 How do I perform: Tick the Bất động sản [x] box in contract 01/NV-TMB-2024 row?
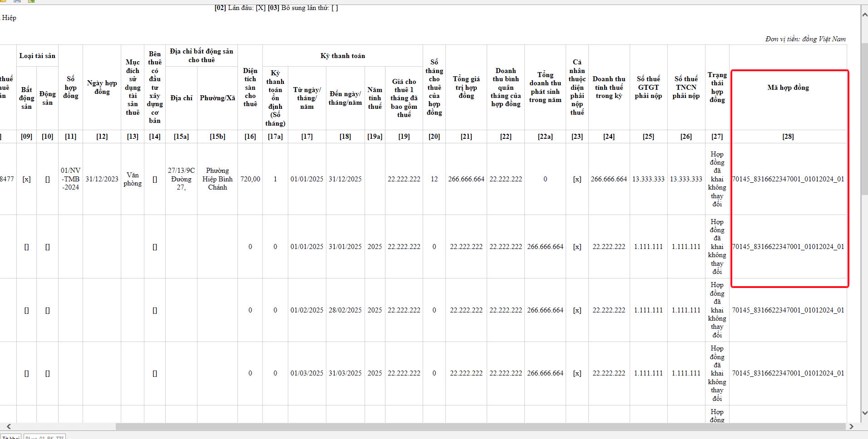coord(26,179)
